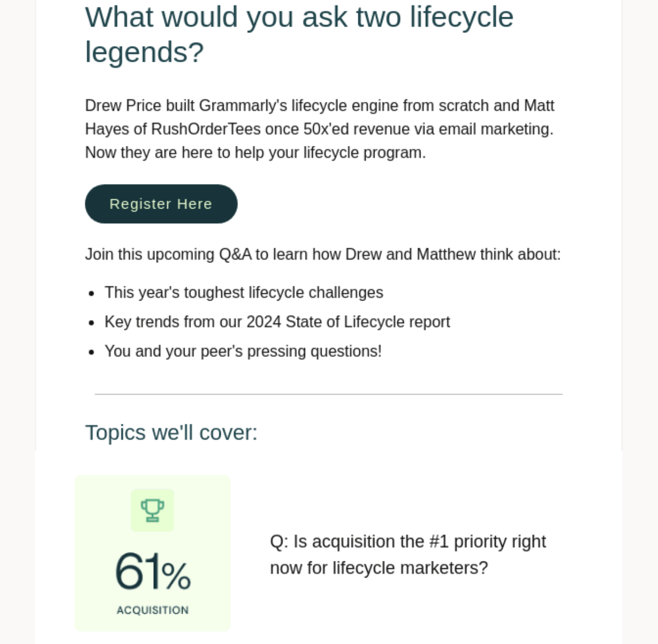
Task: Click the ACQUISITION label under the percentage
Action: pyautogui.click(x=152, y=610)
